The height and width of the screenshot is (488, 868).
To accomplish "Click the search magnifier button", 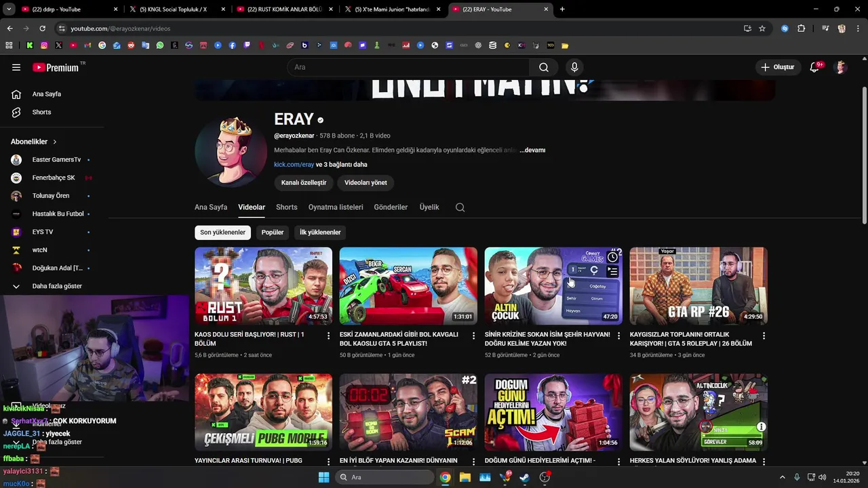I will click(x=544, y=67).
